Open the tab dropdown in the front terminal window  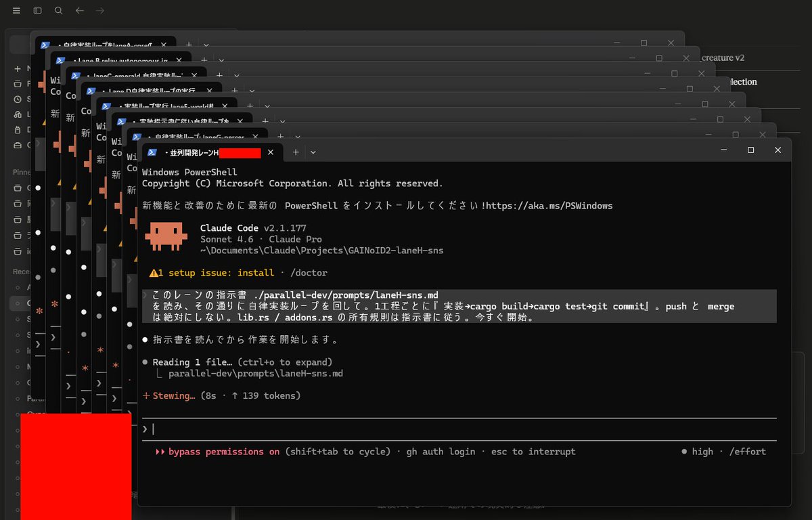(x=313, y=152)
